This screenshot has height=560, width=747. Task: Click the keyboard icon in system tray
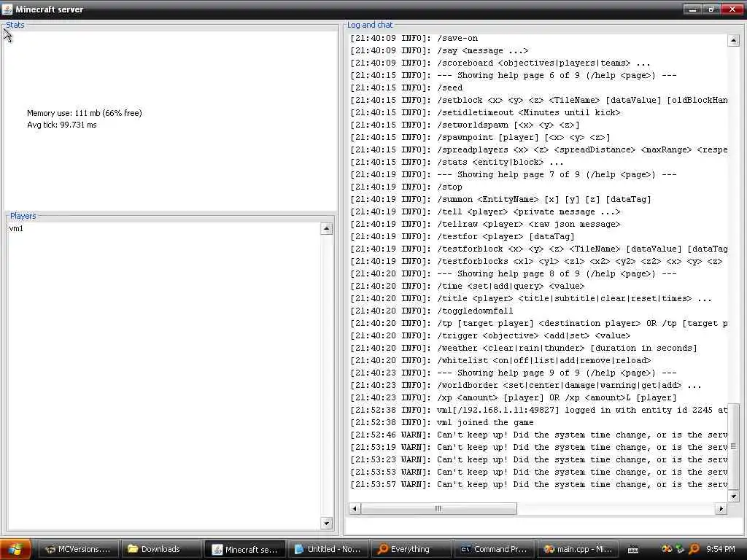[x=632, y=550]
